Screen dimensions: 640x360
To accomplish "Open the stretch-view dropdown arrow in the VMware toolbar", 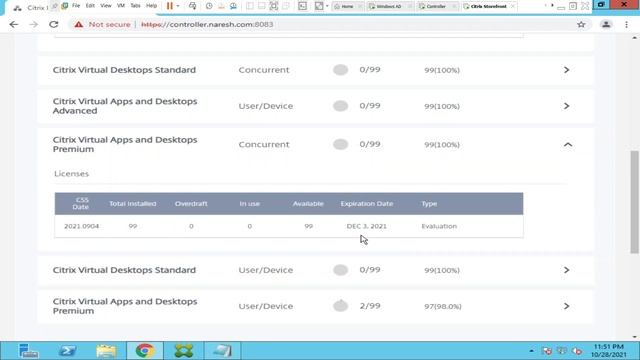I will pos(327,6).
